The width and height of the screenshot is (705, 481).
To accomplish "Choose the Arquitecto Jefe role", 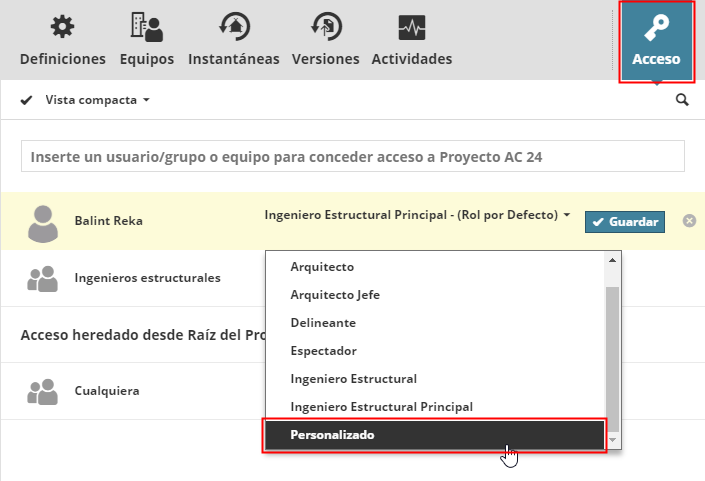I will (x=335, y=295).
